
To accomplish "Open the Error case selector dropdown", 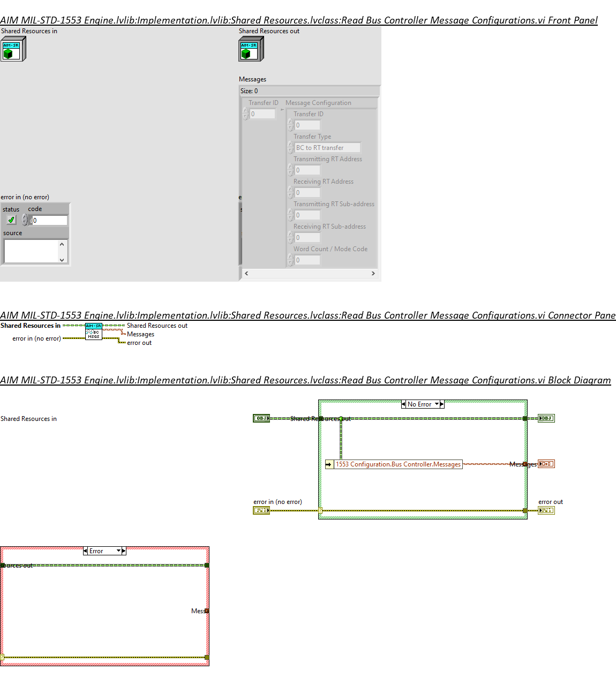I will tap(119, 551).
